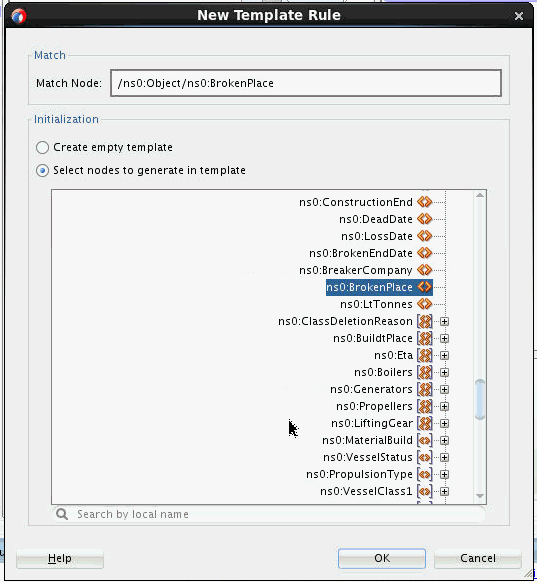537x582 pixels.
Task: Click the ns0:Eta complex node icon
Action: 425,356
